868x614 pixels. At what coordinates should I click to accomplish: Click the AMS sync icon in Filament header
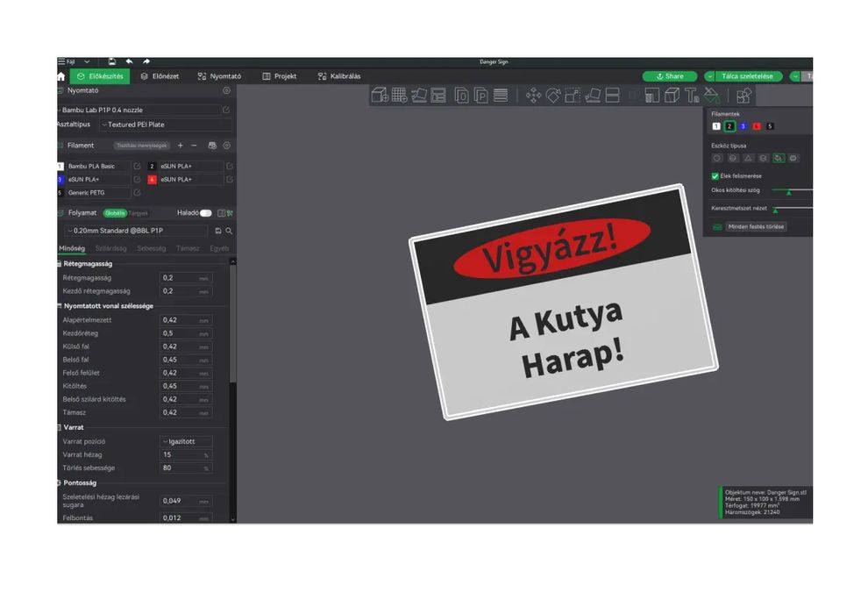coord(212,146)
